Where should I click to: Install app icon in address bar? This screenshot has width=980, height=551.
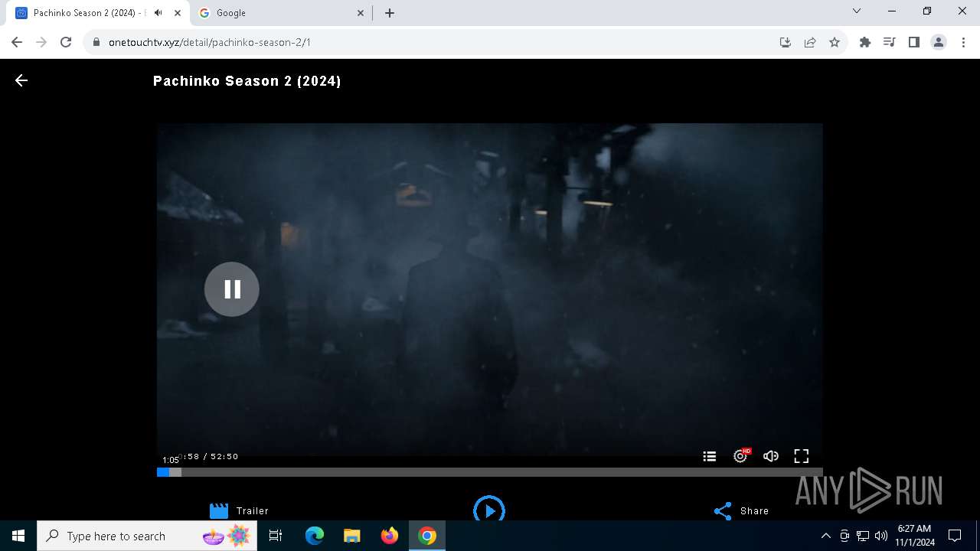786,42
